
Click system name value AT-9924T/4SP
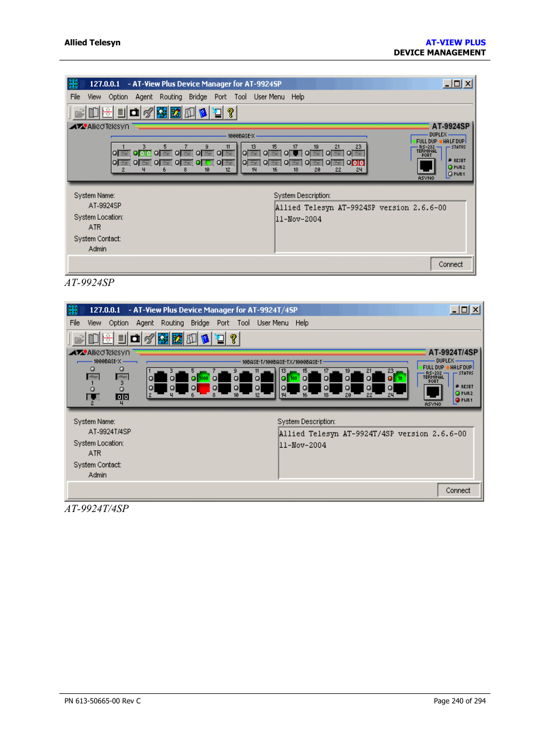coord(110,431)
